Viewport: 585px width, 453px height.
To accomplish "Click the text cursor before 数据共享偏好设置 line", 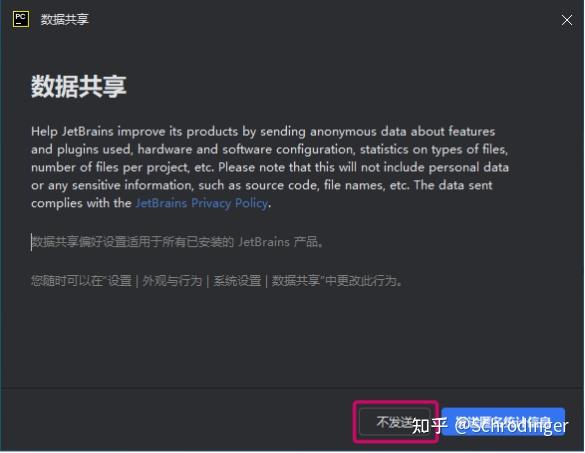I will (31, 242).
